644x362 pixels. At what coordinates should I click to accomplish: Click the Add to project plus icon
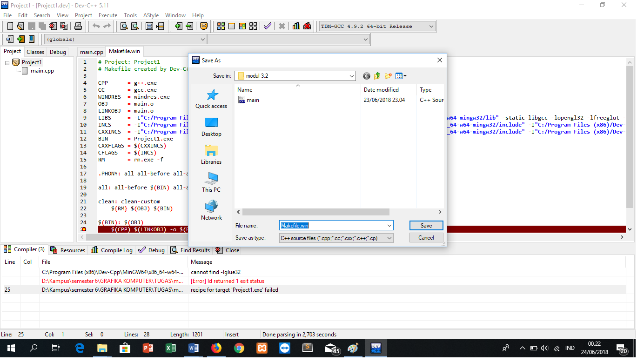(x=179, y=26)
